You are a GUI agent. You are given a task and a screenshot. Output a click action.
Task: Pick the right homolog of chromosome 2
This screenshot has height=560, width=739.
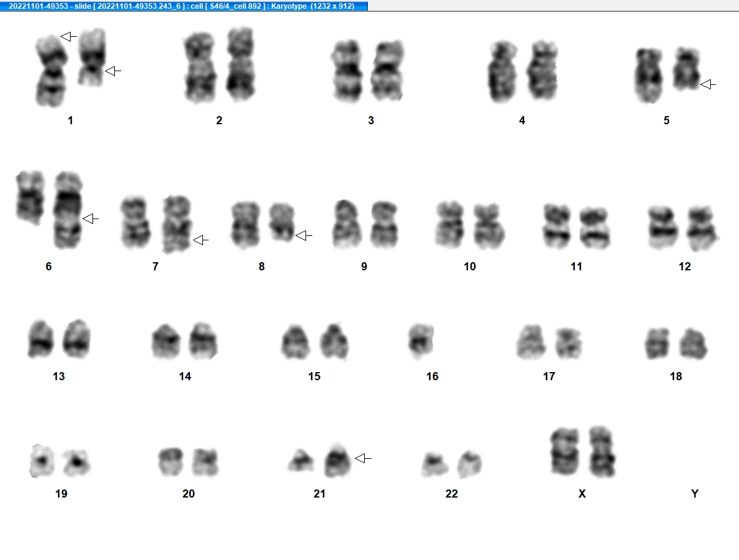241,64
